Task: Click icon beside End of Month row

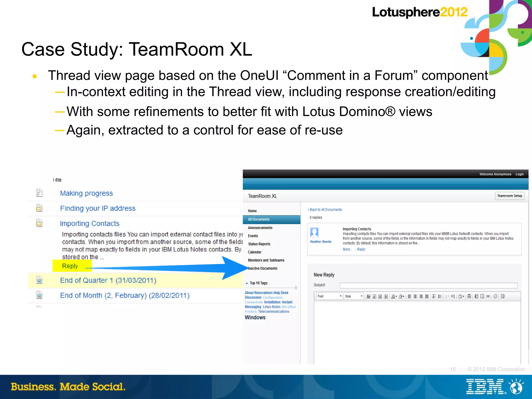Action: click(x=39, y=295)
